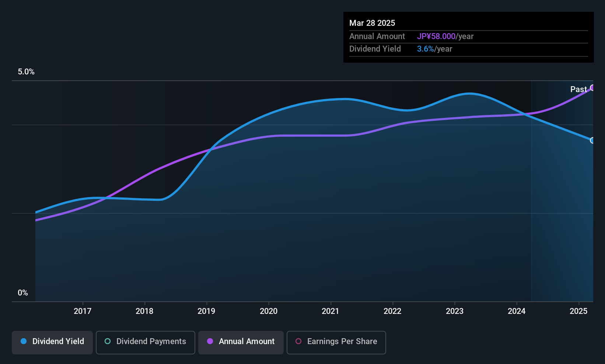Click the 5.0% axis scale label

[26, 72]
